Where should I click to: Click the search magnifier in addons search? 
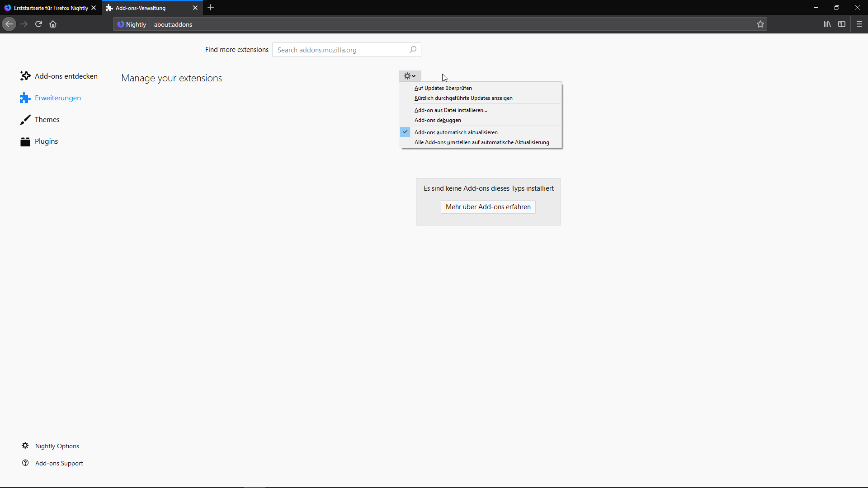click(413, 50)
